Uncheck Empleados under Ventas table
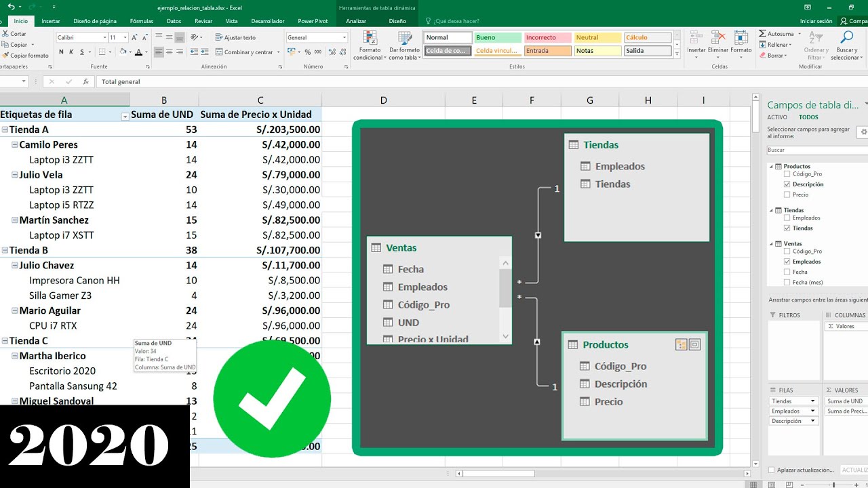 coord(787,262)
